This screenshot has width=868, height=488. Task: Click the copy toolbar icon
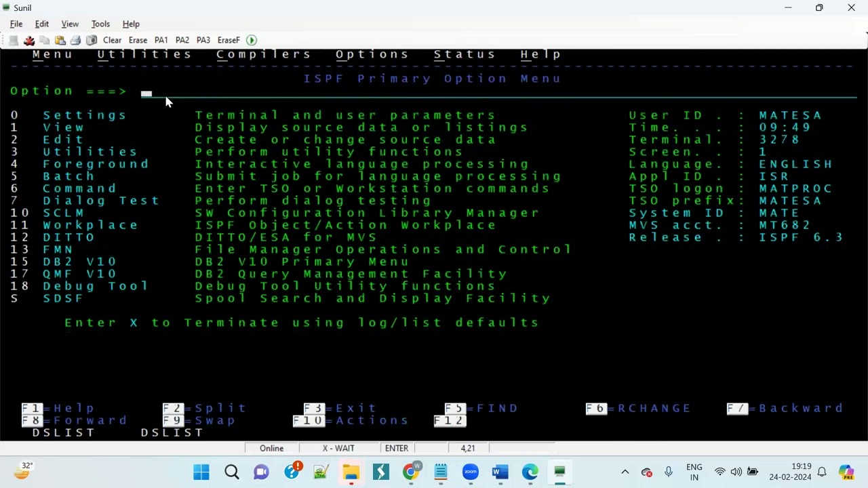click(x=44, y=40)
